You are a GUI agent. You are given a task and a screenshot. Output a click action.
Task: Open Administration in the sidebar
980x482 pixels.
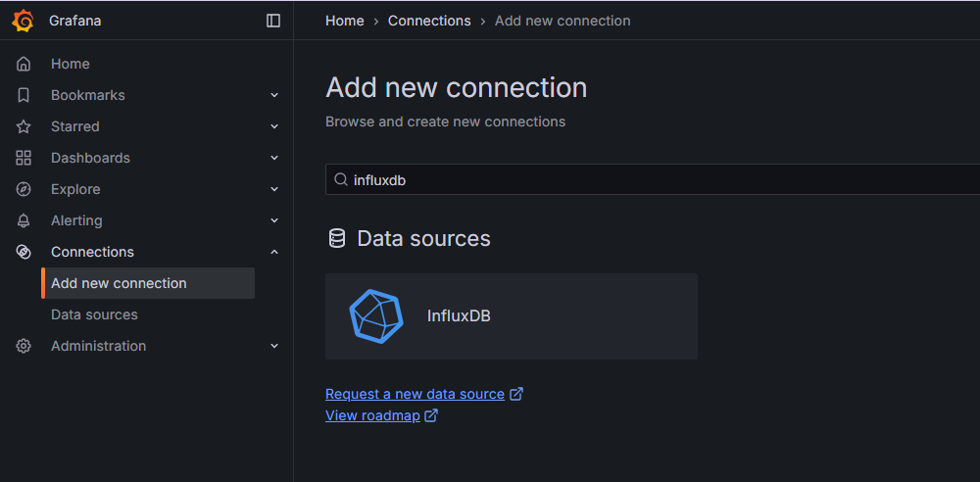99,346
